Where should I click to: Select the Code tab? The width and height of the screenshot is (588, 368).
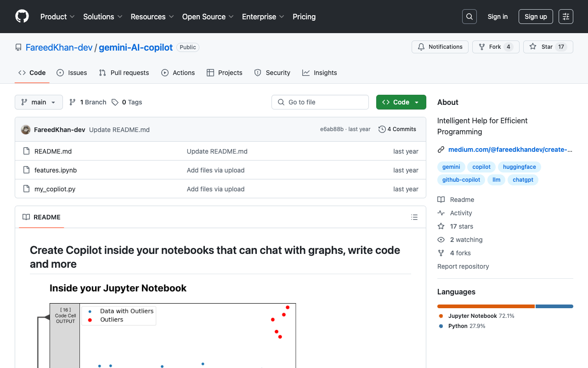(32, 73)
